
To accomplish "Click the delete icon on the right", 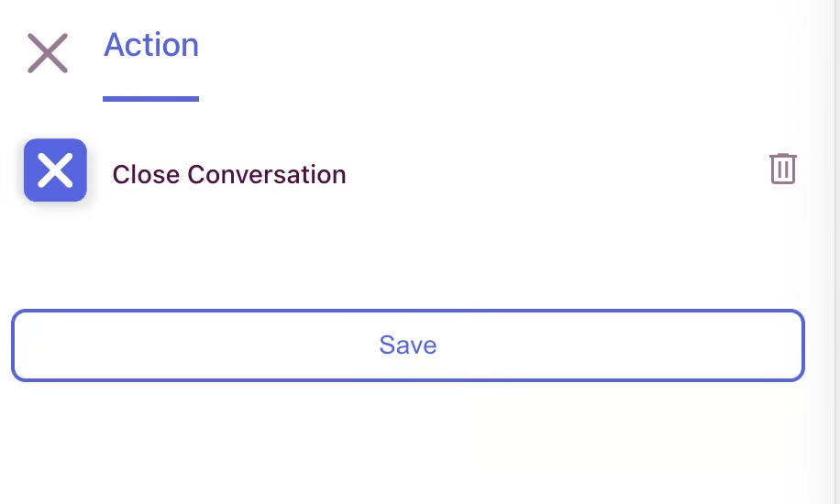I will tap(782, 169).
